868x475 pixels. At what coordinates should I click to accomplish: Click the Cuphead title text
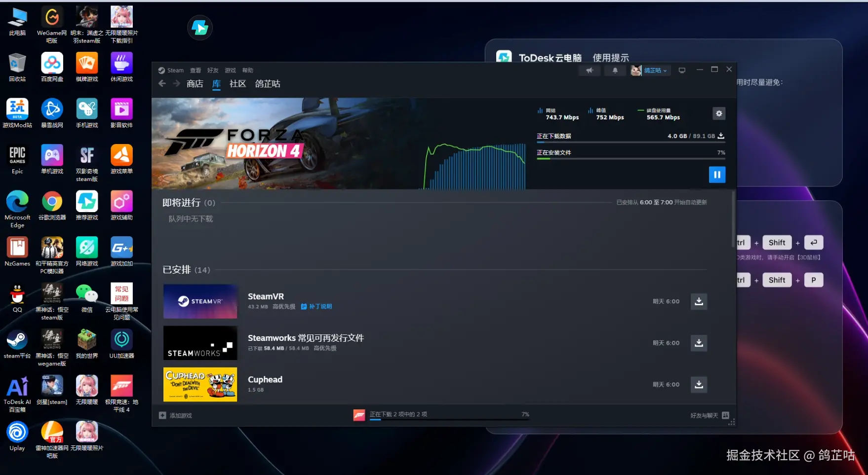pos(265,379)
